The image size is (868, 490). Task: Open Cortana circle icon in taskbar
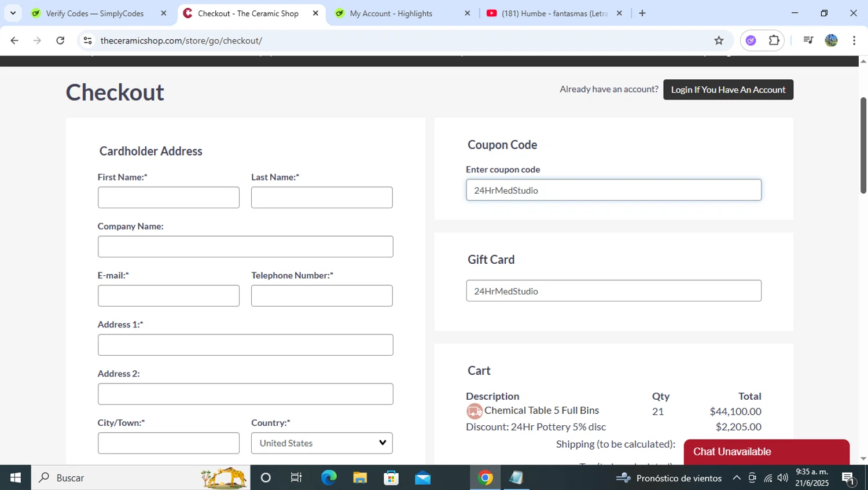click(266, 477)
